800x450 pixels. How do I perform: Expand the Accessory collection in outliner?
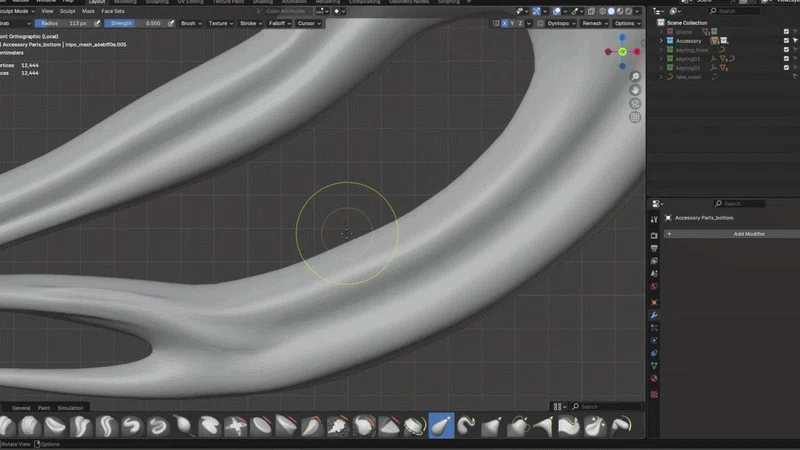pos(661,41)
